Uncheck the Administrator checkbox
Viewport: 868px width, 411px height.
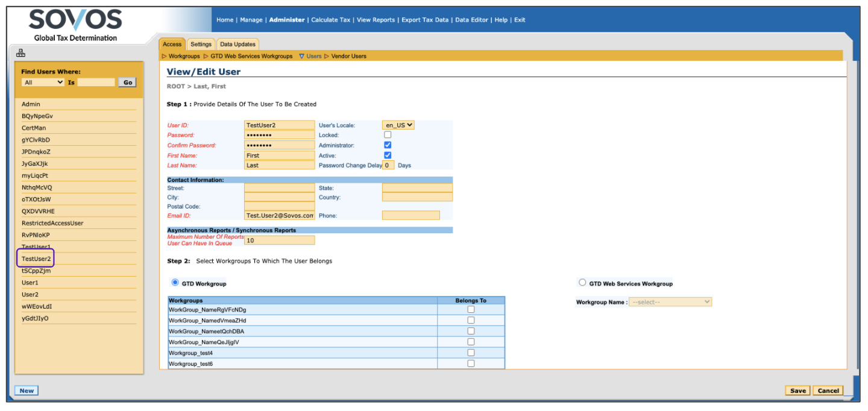[388, 145]
